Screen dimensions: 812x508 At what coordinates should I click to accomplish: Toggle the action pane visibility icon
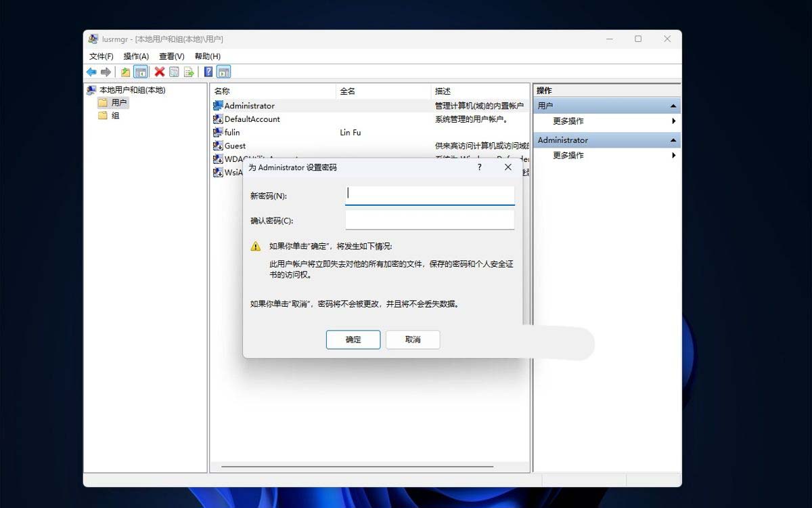point(223,72)
